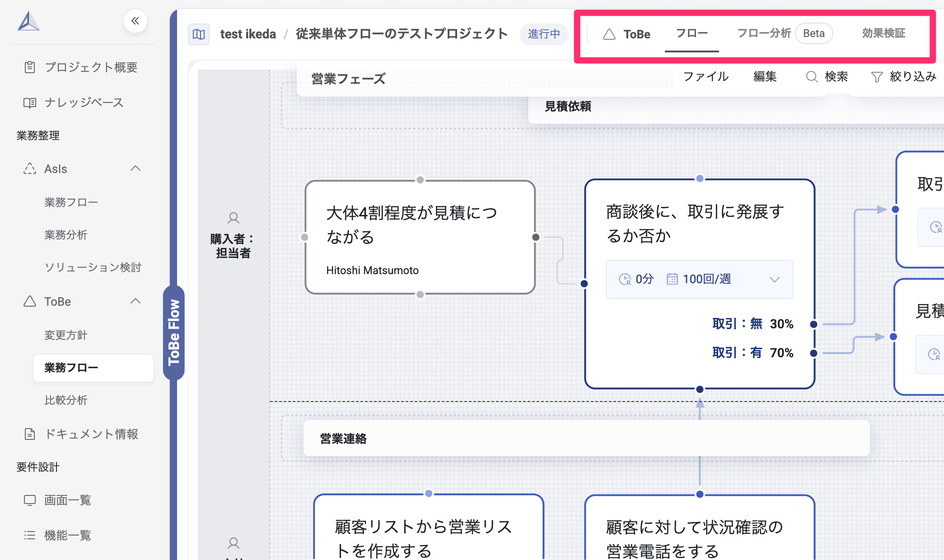Click the 進行中 status badge

click(x=544, y=34)
